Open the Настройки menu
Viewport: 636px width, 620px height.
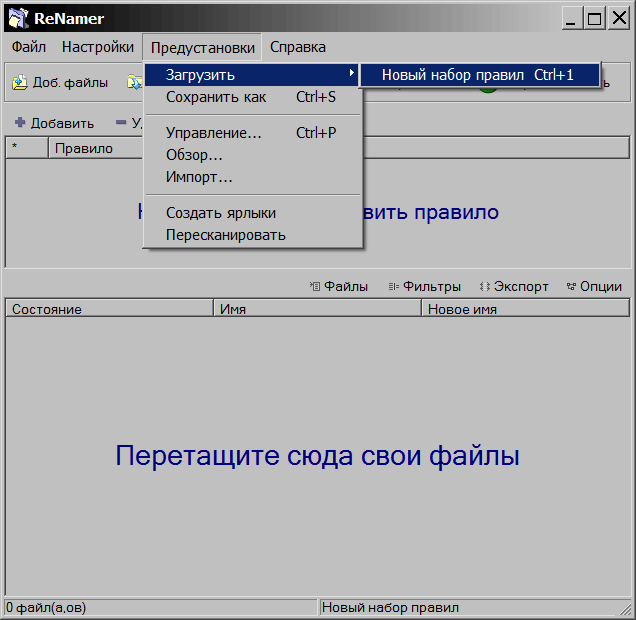tap(97, 47)
